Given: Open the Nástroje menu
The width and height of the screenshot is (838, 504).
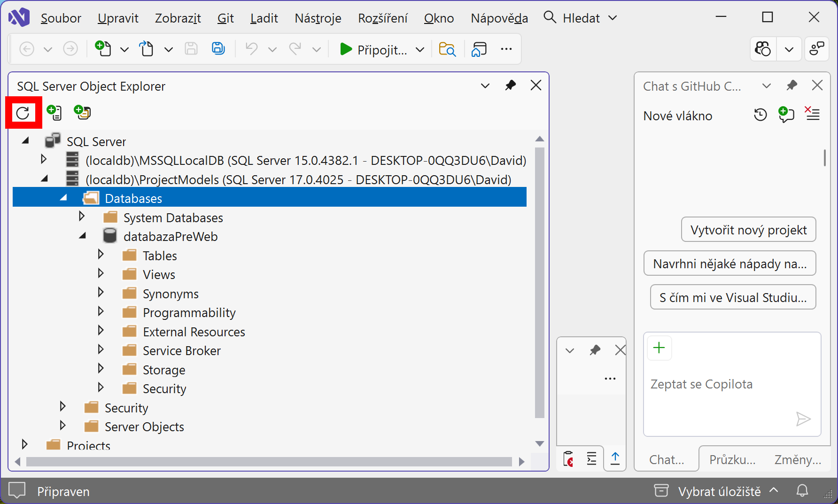Looking at the screenshot, I should coord(318,18).
